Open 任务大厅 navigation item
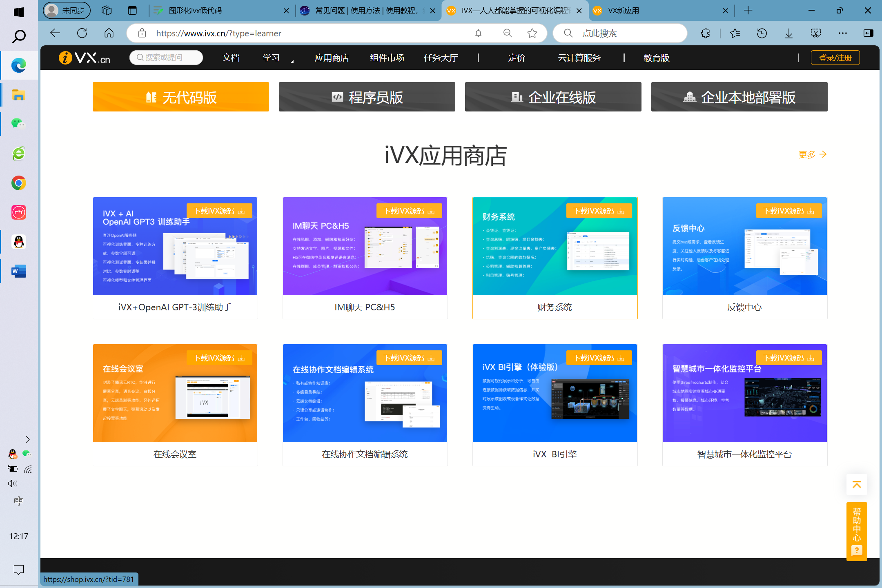This screenshot has width=882, height=588. (441, 58)
